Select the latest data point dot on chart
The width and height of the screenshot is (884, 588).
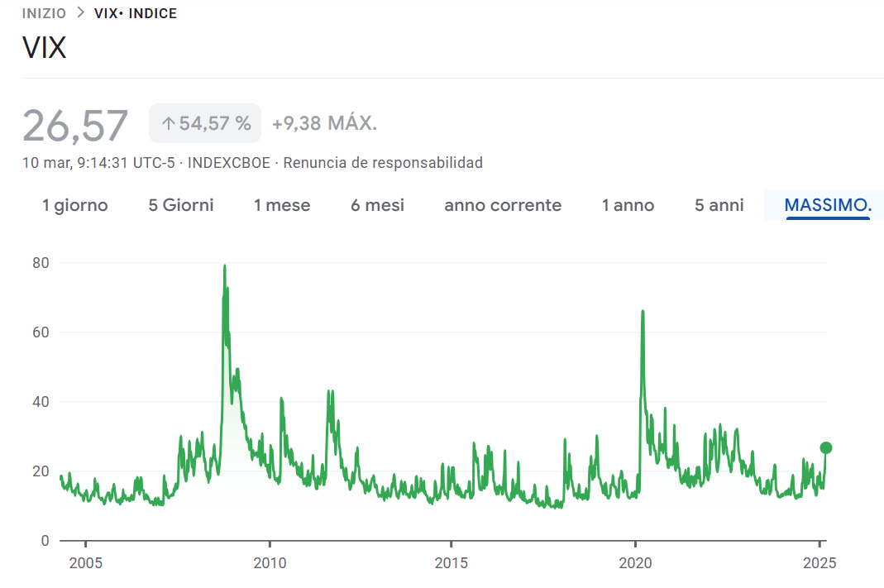point(824,448)
